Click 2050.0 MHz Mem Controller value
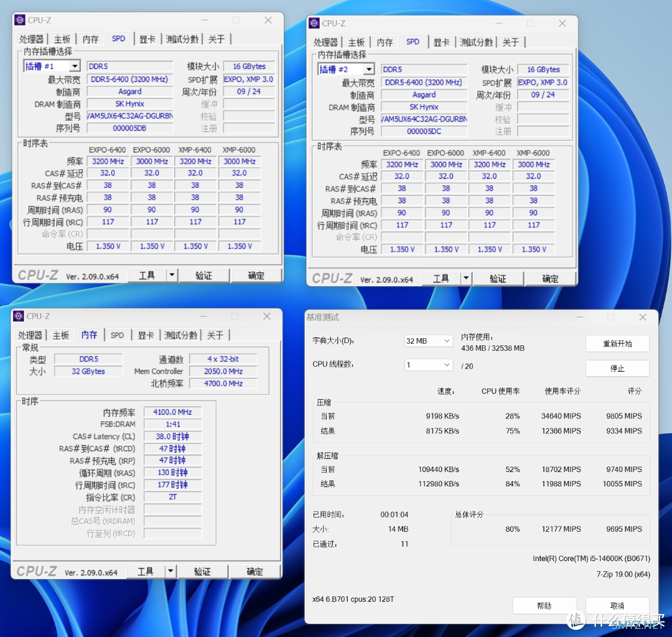Viewport: 672px width, 637px height. 223,371
